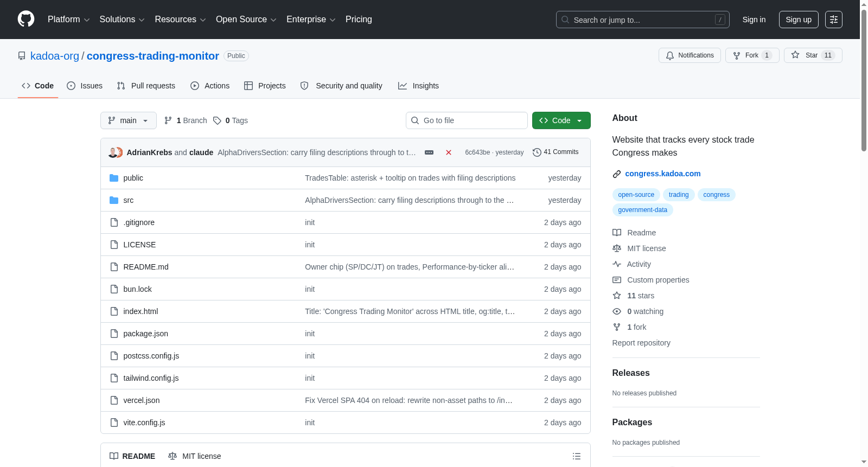Click the trading topic tag

pos(679,195)
